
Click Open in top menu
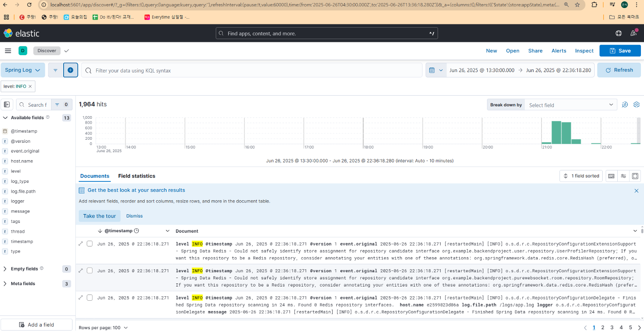(x=513, y=51)
